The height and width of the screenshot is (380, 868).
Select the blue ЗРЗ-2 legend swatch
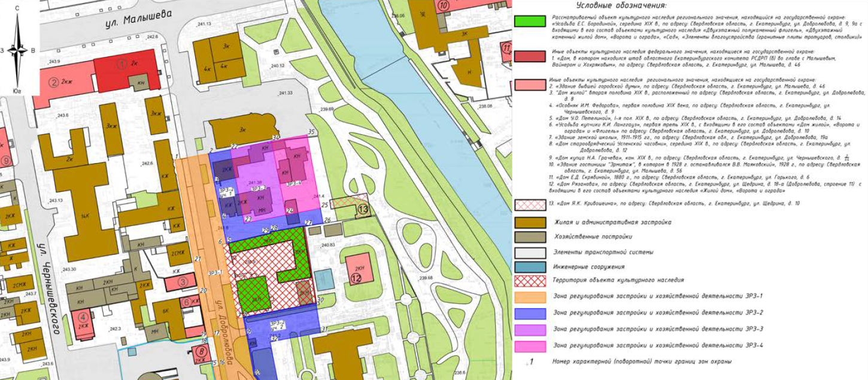(x=529, y=313)
